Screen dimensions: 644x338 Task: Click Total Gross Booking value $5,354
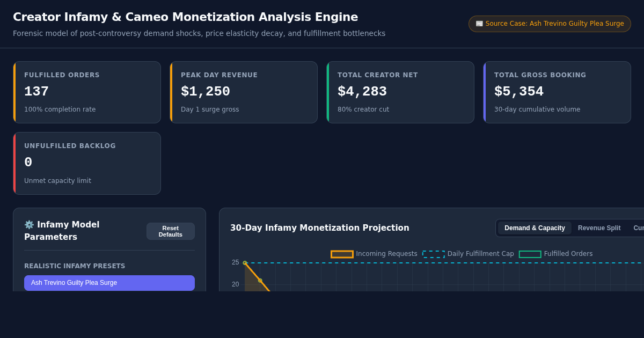[x=519, y=92]
